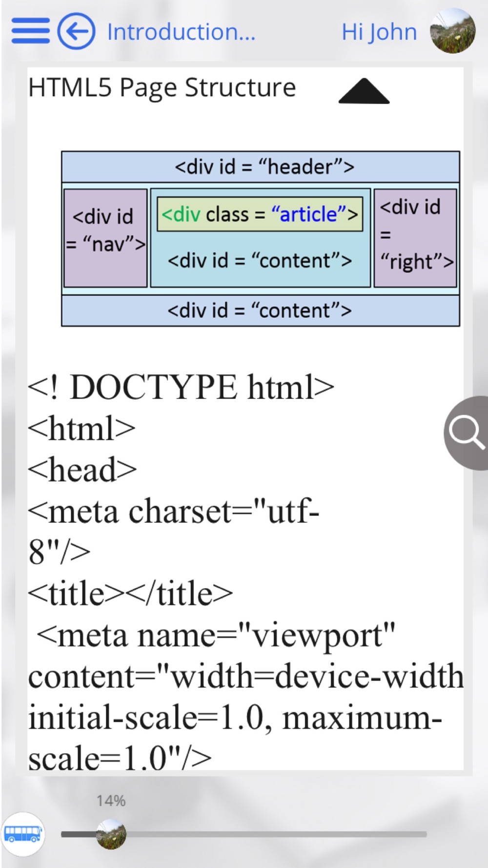Click the progress slider thumb
Screen dimensions: 488x868
coord(111,834)
